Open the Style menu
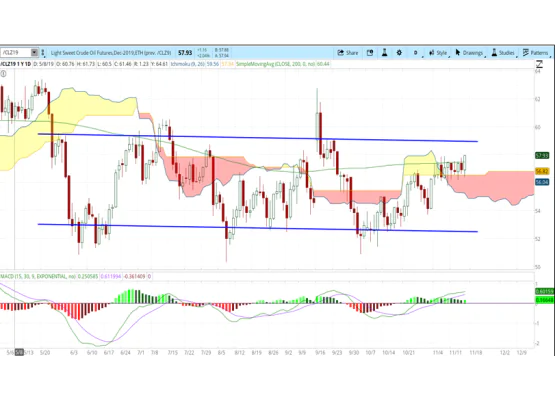Screen dimensions: 555x400 pyautogui.click(x=438, y=53)
